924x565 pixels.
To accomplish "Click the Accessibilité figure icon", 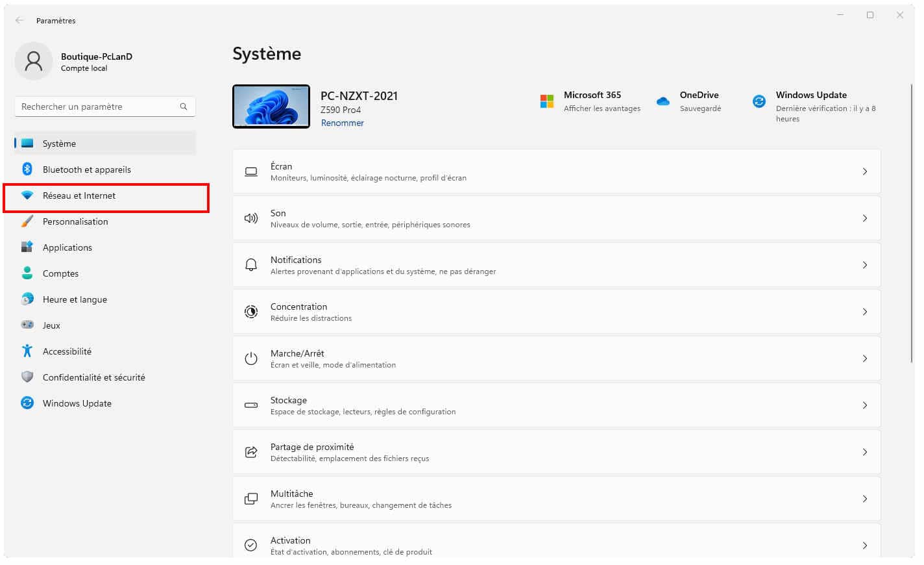I will pos(27,351).
